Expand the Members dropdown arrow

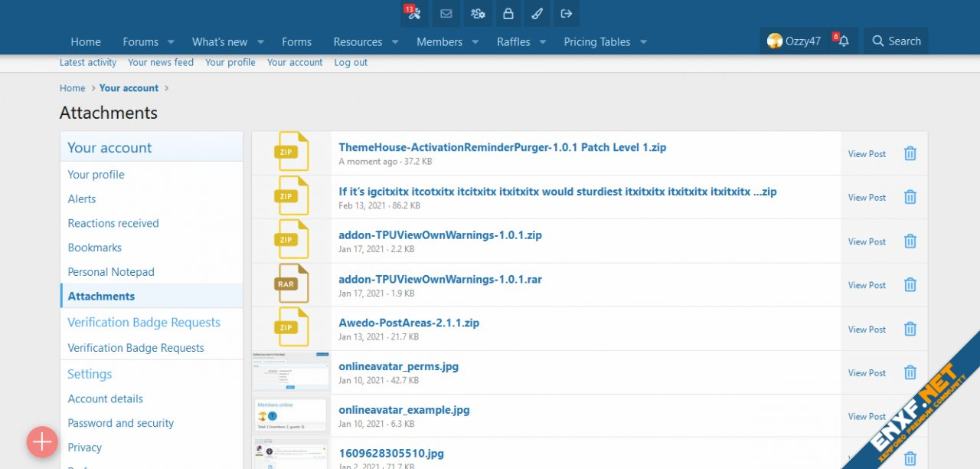coord(475,42)
